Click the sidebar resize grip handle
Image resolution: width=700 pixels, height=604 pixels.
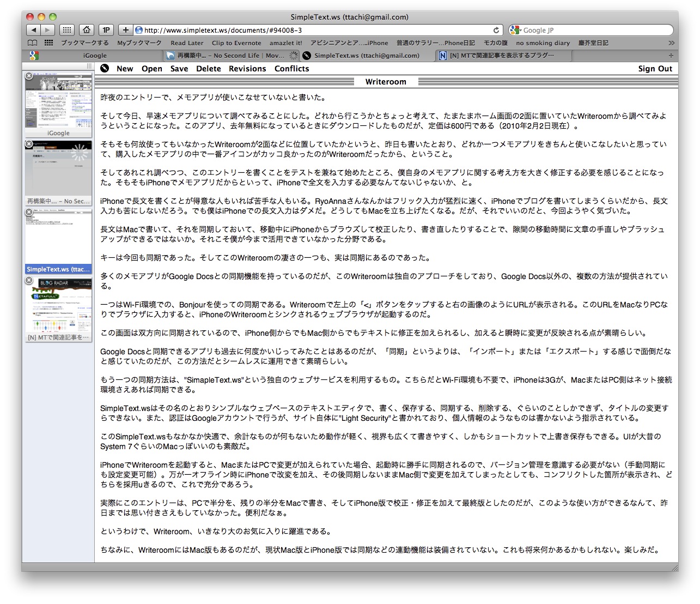pos(89,66)
